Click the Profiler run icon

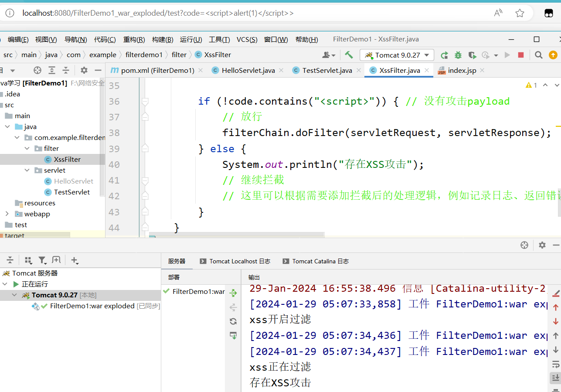point(486,55)
